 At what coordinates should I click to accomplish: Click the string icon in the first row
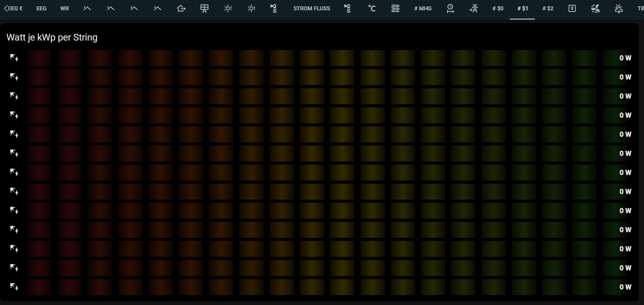[x=14, y=58]
